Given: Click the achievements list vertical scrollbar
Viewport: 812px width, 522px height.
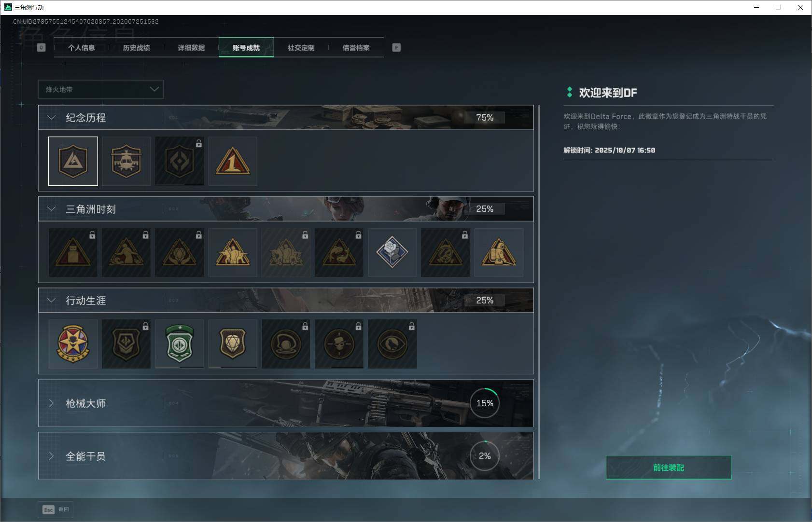Looking at the screenshot, I should tap(539, 292).
